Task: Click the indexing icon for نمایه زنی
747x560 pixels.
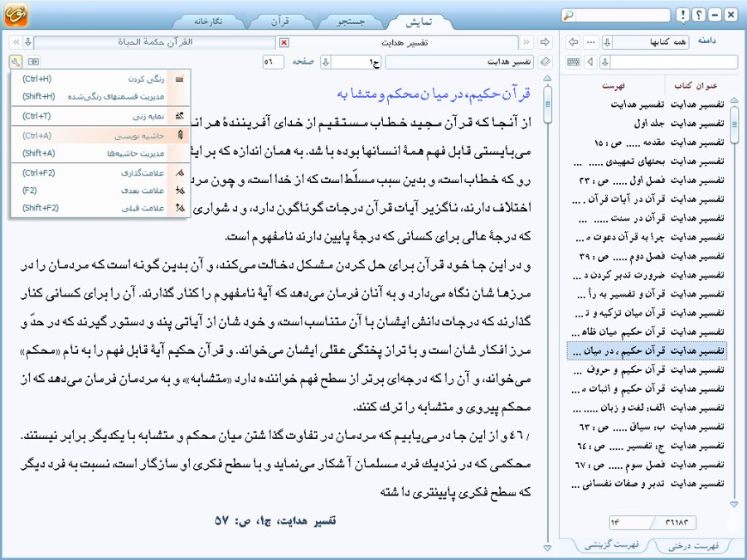Action: (180, 116)
